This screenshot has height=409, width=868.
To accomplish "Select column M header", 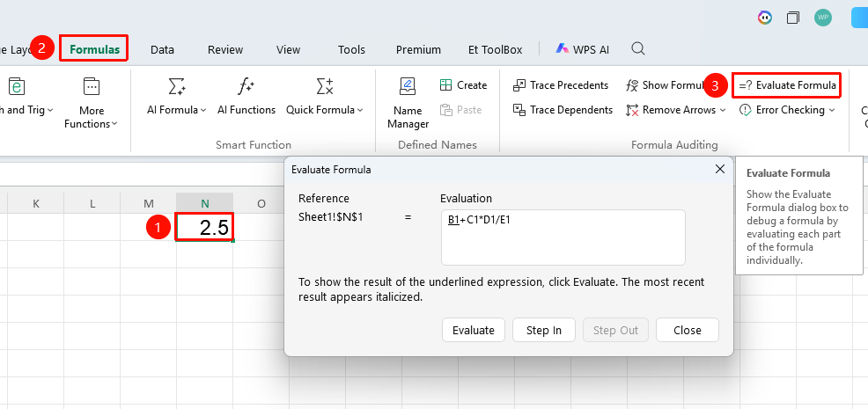I will pos(149,203).
